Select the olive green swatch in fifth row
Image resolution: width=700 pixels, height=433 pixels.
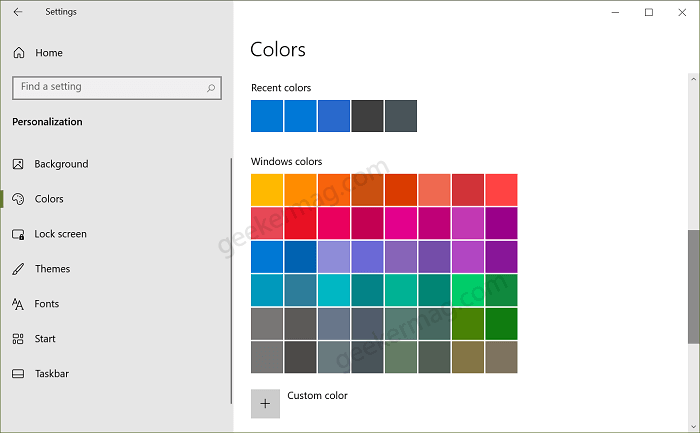[x=468, y=324]
